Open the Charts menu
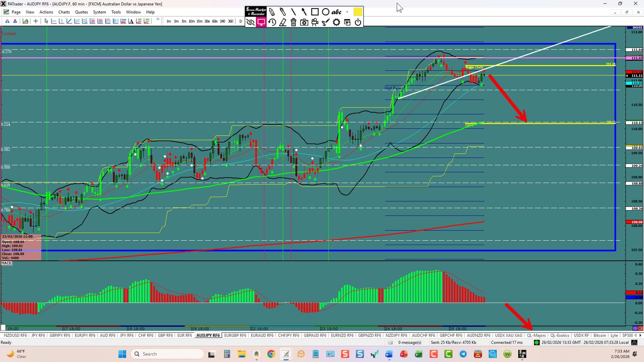 pyautogui.click(x=64, y=12)
